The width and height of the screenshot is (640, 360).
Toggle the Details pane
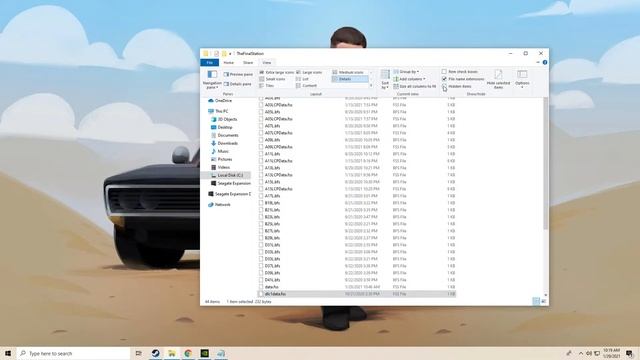point(238,84)
